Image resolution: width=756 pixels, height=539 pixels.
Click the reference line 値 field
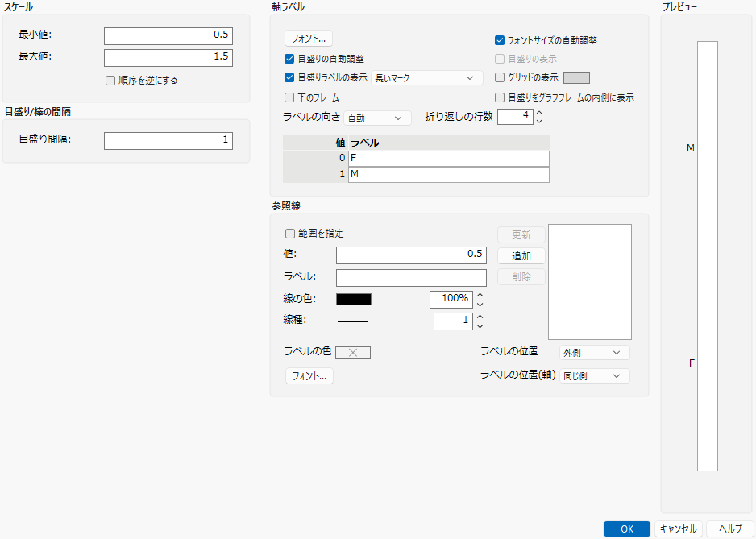411,255
